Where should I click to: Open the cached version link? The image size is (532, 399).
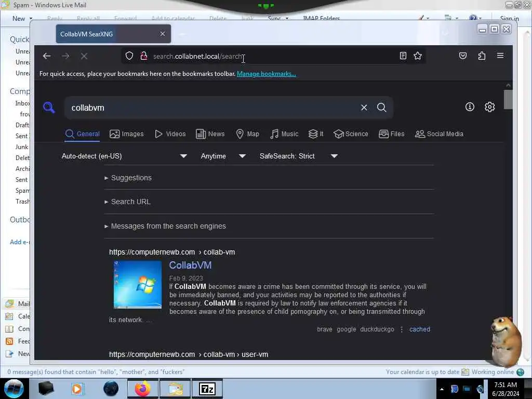pos(420,329)
